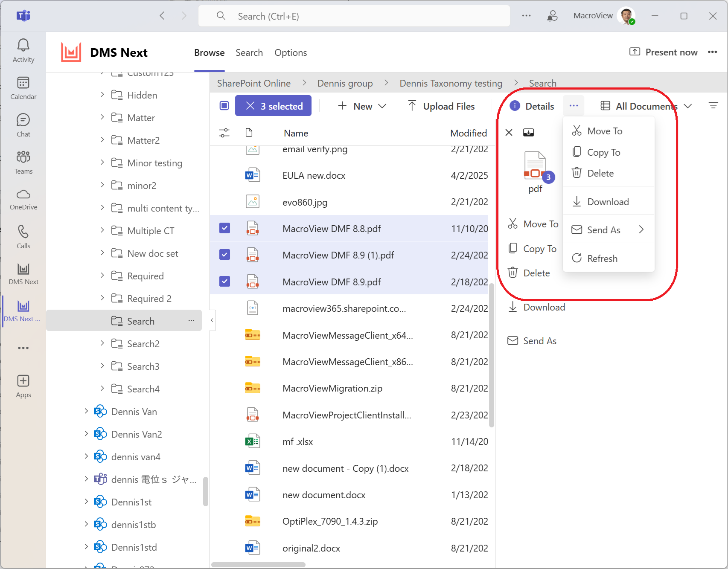Click Present now
Screen dimensions: 728x569
pos(664,52)
